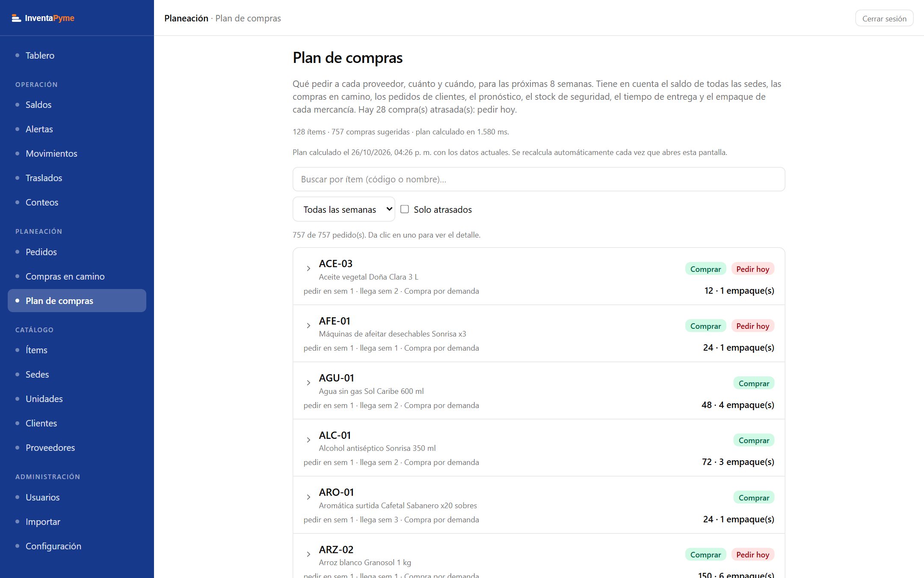Click Aceite vegetal Doña Clara 3 L
The image size is (924, 578).
click(368, 277)
